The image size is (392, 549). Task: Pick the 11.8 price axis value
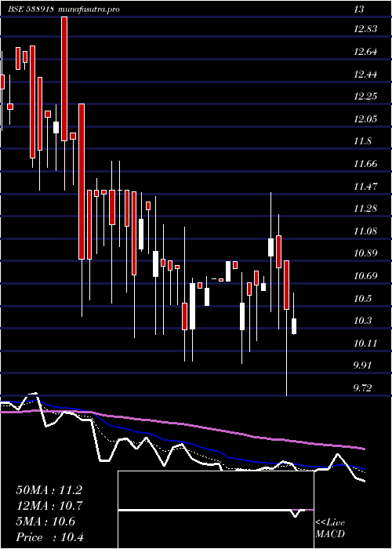coord(362,141)
